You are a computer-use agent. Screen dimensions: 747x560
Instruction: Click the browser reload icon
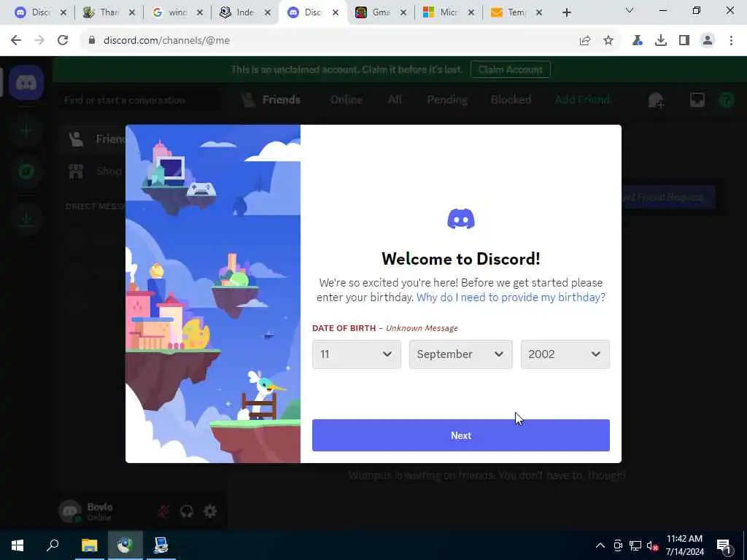(63, 41)
